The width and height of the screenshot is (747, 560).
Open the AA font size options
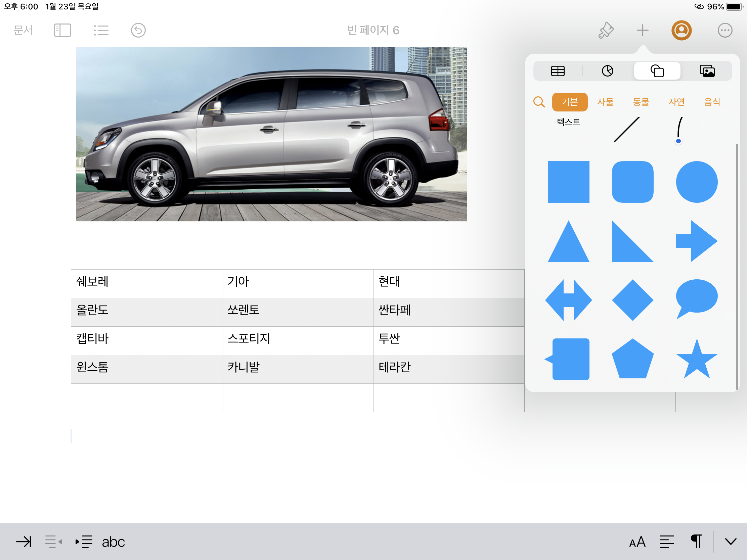637,542
